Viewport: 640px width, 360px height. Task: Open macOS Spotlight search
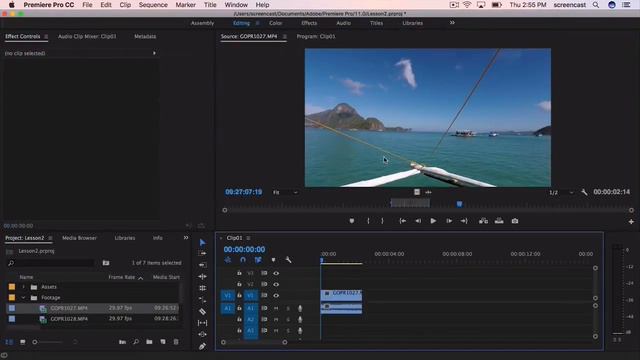click(596, 5)
